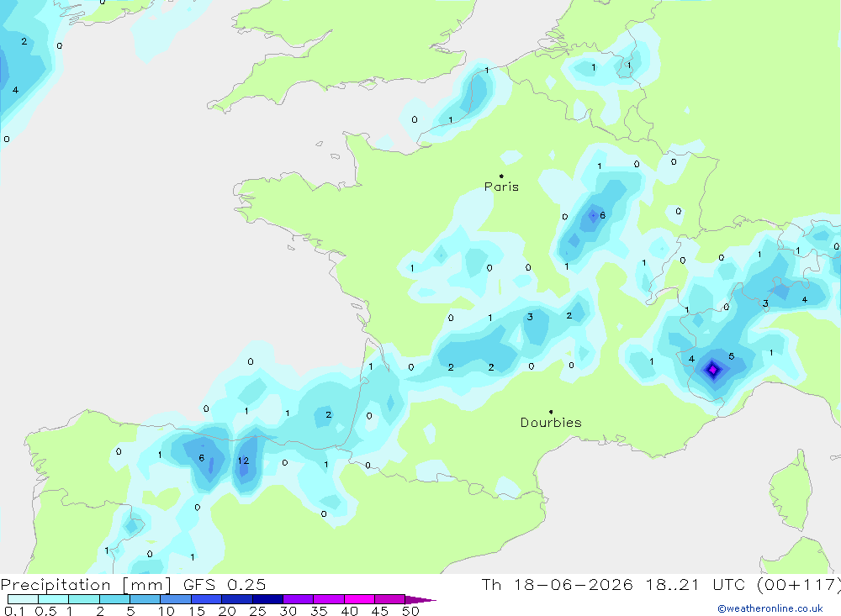The height and width of the screenshot is (616, 841).
Task: Click the legend value '0.5'
Action: click(45, 611)
